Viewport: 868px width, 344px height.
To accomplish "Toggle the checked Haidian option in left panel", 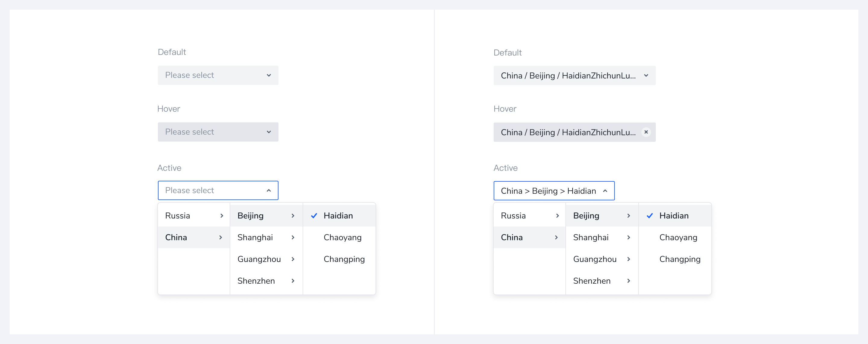I will coord(339,215).
